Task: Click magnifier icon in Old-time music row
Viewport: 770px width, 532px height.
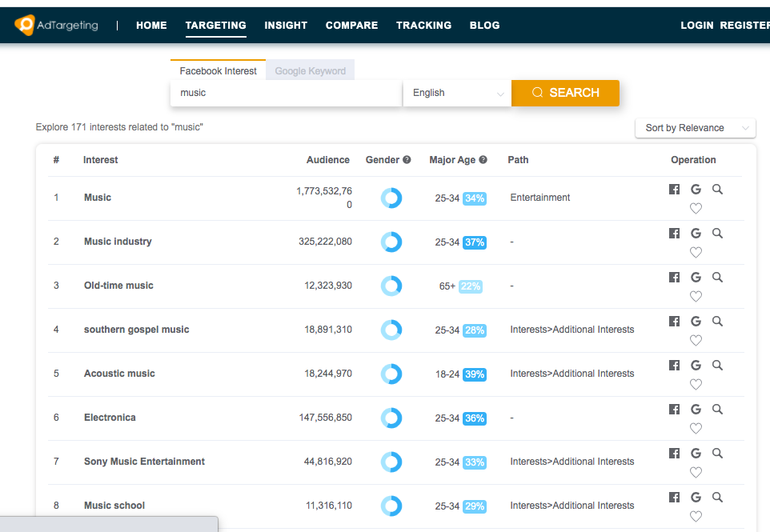Action: tap(717, 278)
